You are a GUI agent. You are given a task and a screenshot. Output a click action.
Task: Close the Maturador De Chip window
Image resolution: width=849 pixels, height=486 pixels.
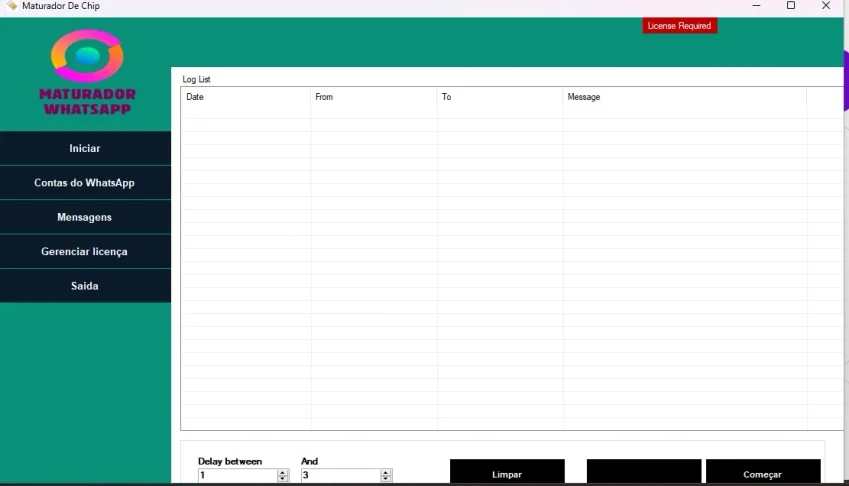(x=826, y=6)
